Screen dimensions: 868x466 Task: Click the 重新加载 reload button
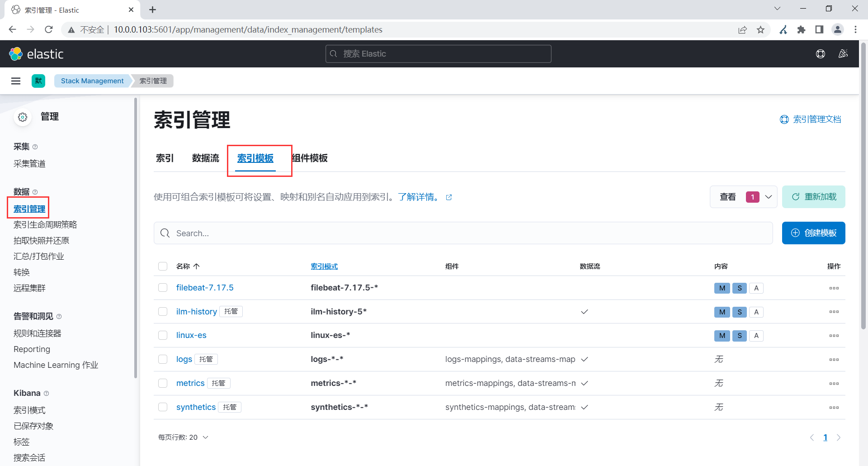point(814,197)
